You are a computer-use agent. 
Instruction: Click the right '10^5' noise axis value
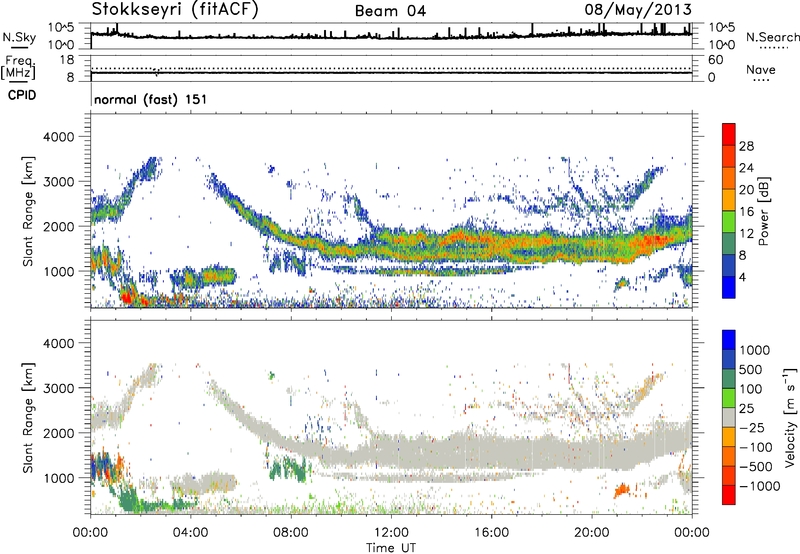[721, 27]
